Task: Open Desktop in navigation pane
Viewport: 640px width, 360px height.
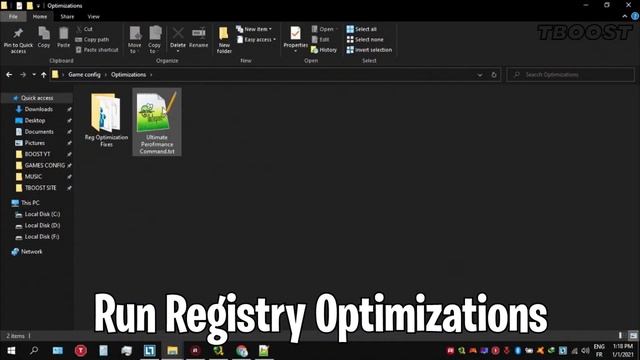Action: pos(35,121)
